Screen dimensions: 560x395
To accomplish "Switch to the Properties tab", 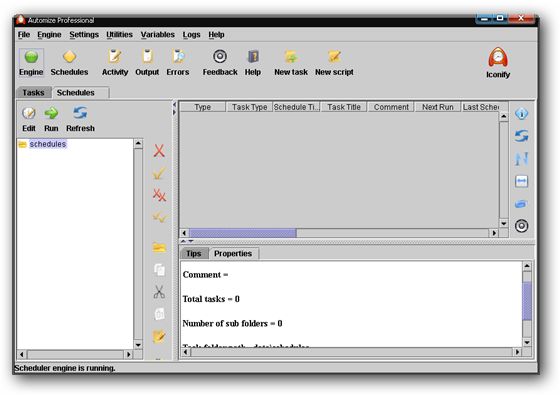I will 233,254.
